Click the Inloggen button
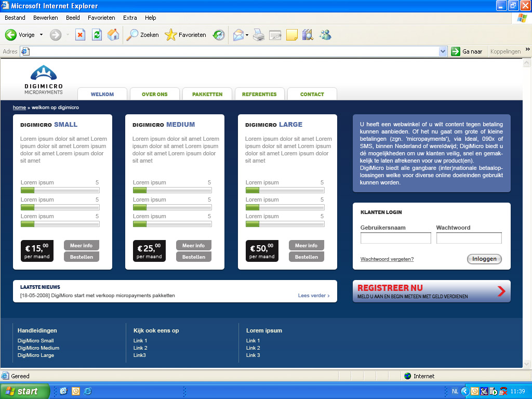The image size is (532, 399). click(x=484, y=259)
